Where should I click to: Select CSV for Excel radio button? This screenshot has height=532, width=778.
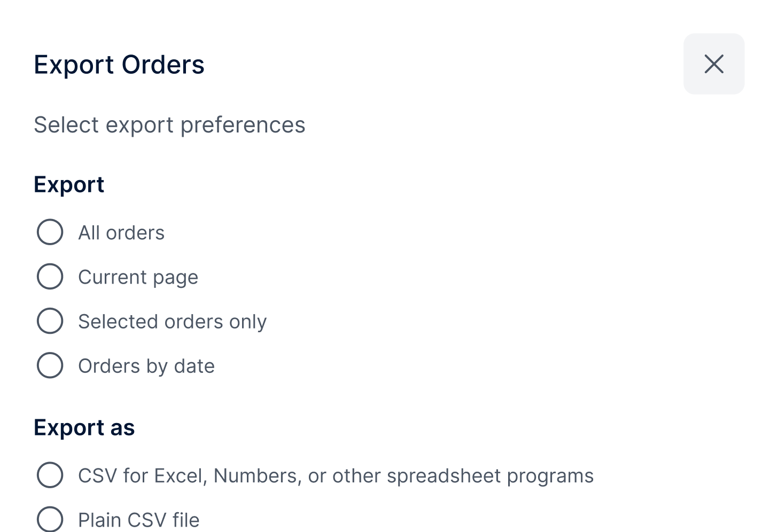tap(50, 475)
